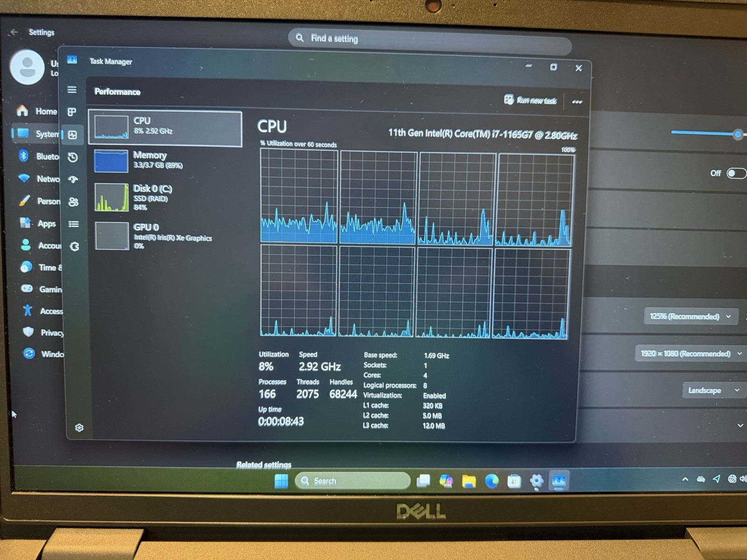Click the Settings gear on the taskbar

click(536, 481)
